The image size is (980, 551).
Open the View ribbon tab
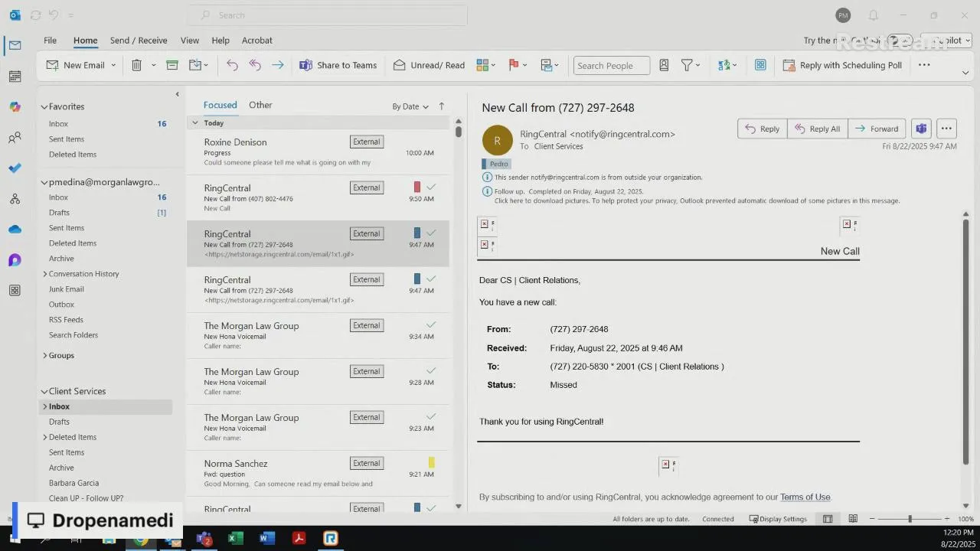pos(190,41)
